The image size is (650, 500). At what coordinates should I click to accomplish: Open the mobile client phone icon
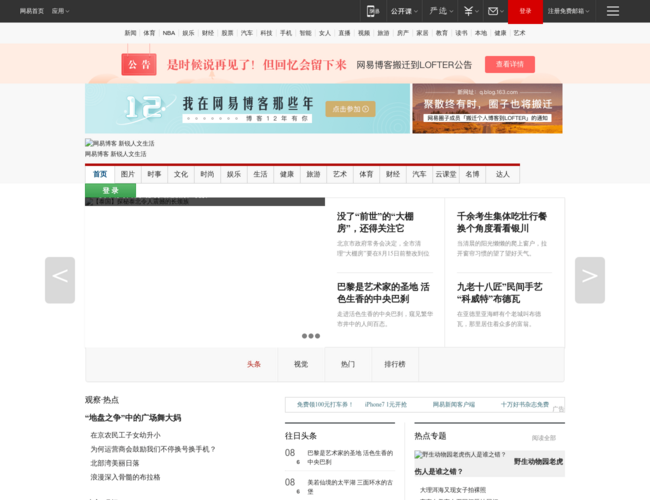373,11
